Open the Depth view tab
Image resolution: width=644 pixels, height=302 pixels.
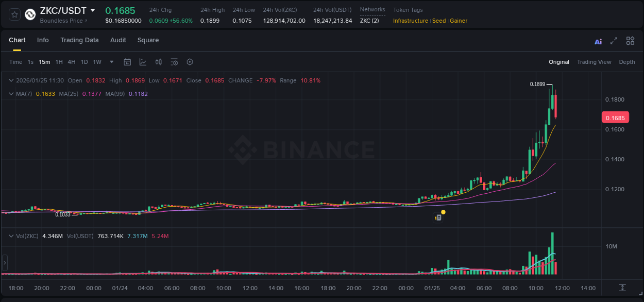626,62
